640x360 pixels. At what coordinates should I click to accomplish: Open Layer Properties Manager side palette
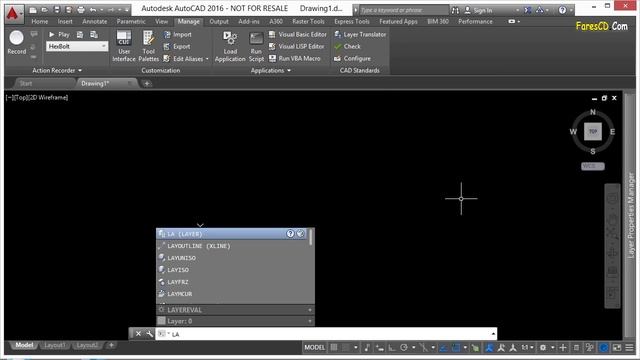click(631, 215)
